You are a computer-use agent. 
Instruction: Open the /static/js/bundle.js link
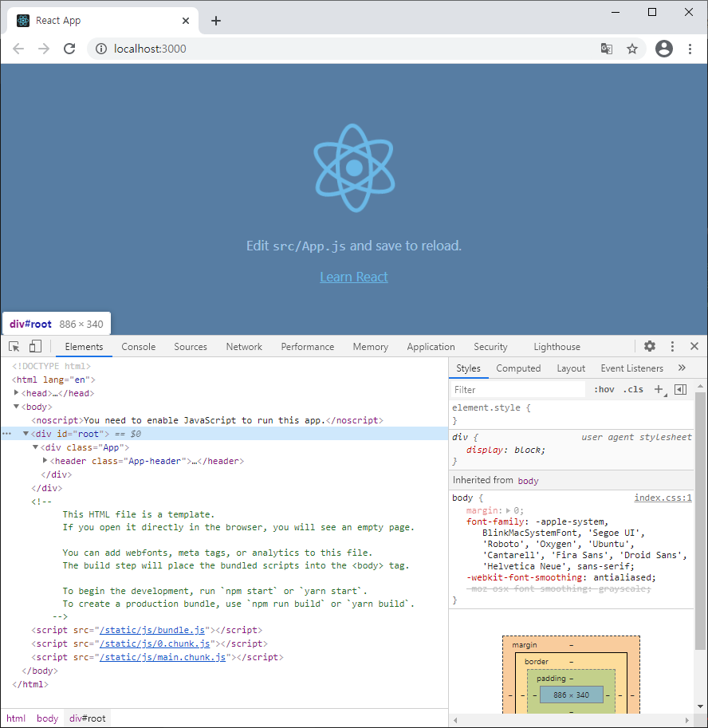[152, 630]
